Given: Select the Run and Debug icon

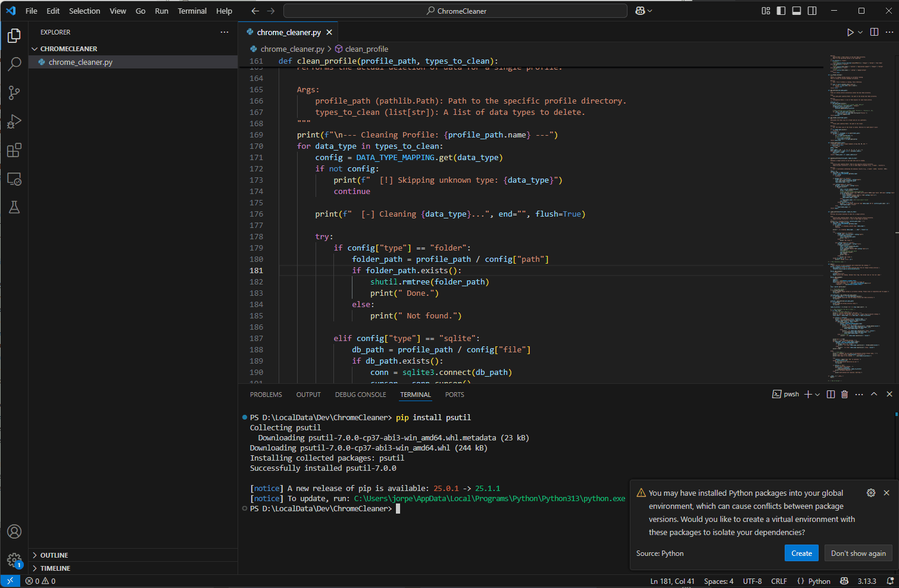Looking at the screenshot, I should (14, 121).
